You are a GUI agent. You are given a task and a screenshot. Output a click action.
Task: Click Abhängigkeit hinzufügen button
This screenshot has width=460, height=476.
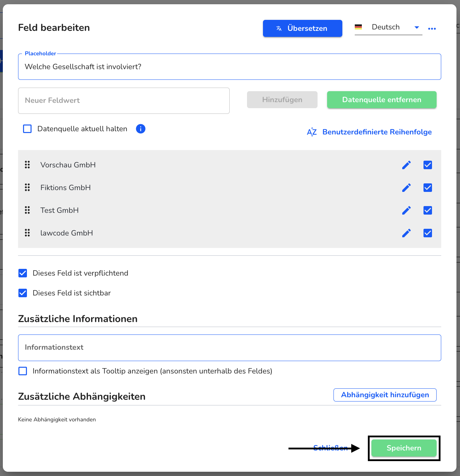point(385,395)
